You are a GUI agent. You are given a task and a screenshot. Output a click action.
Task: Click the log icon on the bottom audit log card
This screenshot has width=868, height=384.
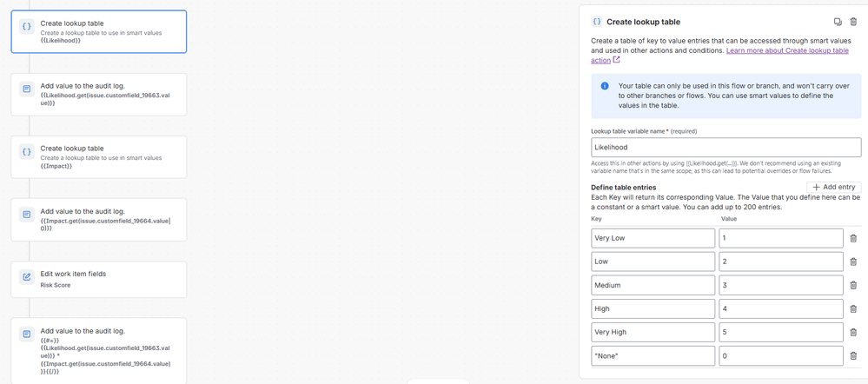click(x=26, y=334)
